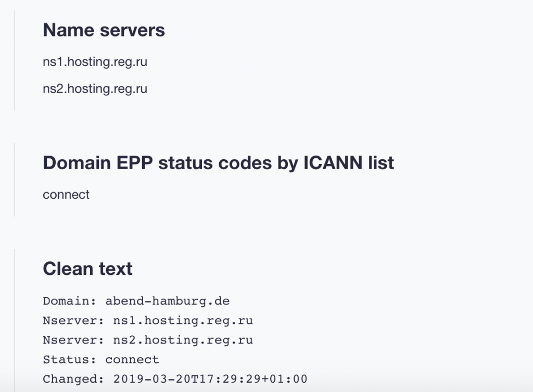Click the Status: connect raw line
Image resolution: width=533 pixels, height=392 pixels.
point(101,359)
